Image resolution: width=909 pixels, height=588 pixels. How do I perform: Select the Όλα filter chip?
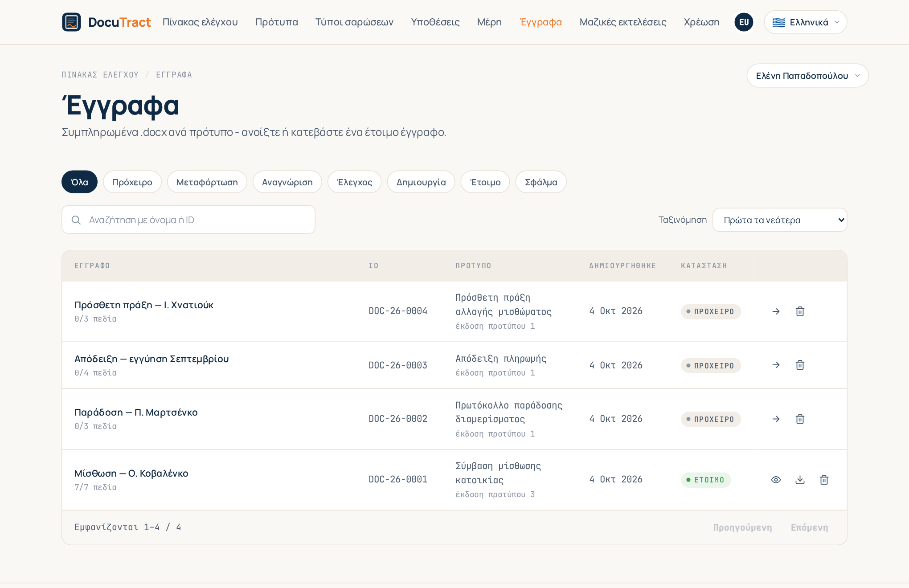click(79, 182)
